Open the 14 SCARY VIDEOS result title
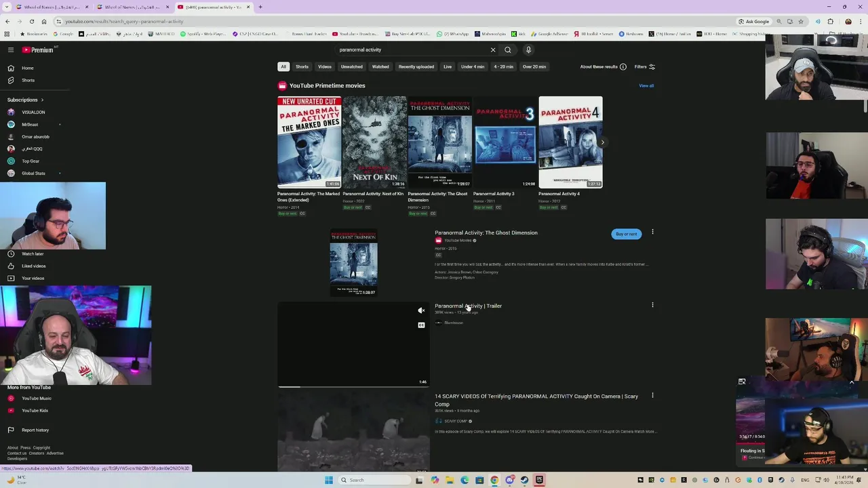Screen dimensions: 868x488 [x=536, y=400]
